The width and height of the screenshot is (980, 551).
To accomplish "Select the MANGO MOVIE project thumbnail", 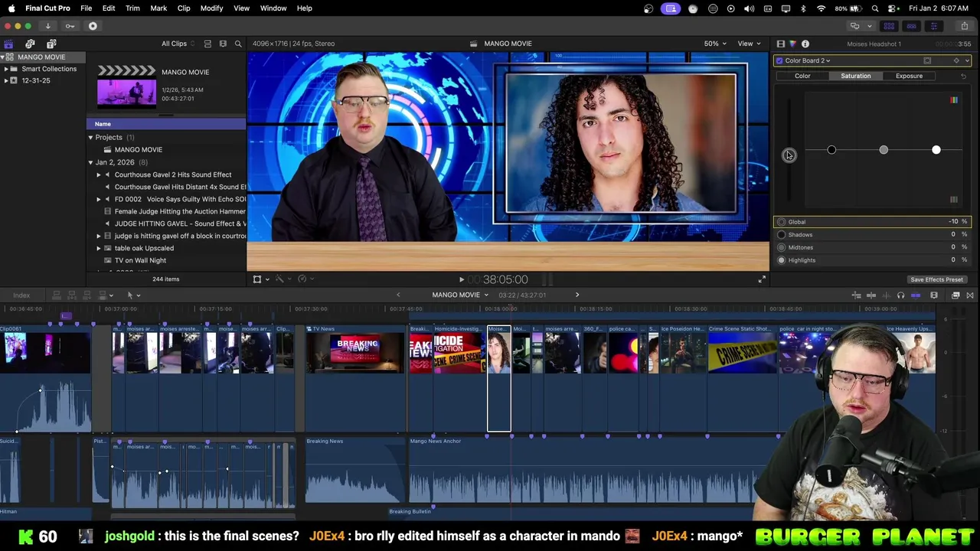I will pos(126,85).
